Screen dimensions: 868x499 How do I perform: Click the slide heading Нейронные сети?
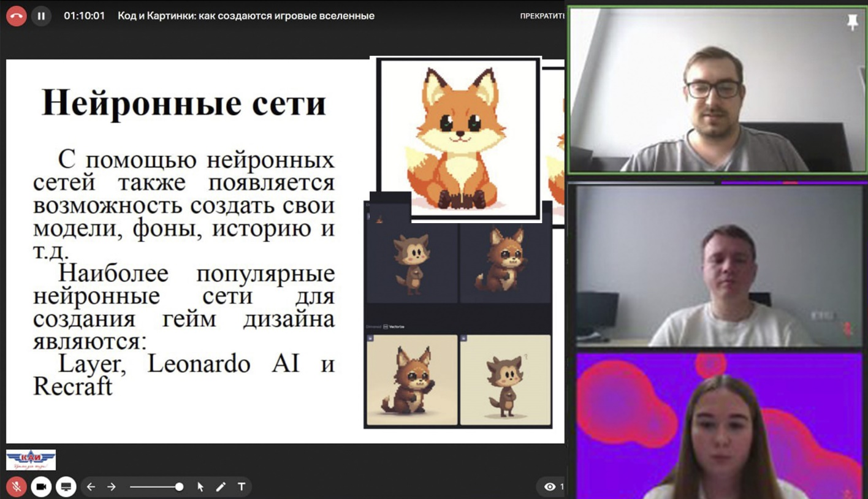pos(184,102)
